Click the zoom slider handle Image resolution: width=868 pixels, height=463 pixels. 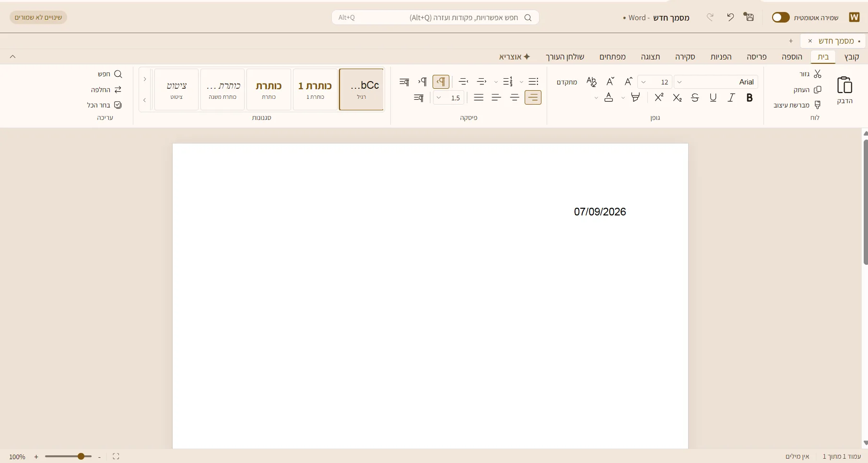pyautogui.click(x=81, y=456)
